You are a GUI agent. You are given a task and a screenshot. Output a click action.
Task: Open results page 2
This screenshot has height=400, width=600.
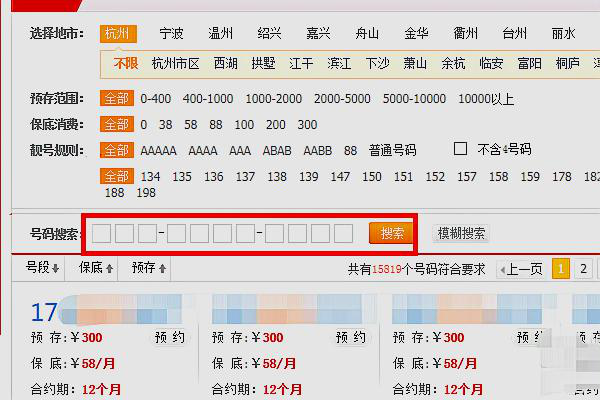click(583, 268)
